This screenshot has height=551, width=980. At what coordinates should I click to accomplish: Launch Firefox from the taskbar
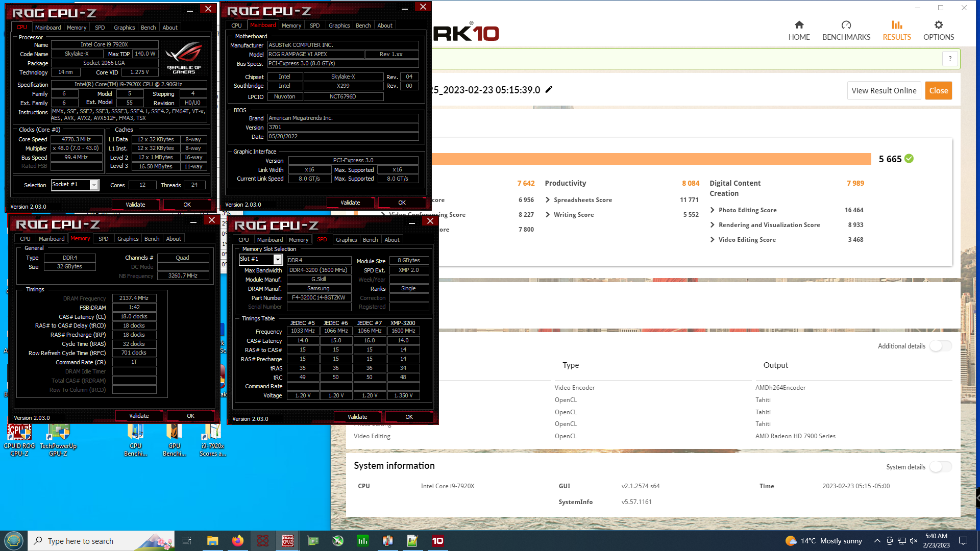click(x=238, y=541)
